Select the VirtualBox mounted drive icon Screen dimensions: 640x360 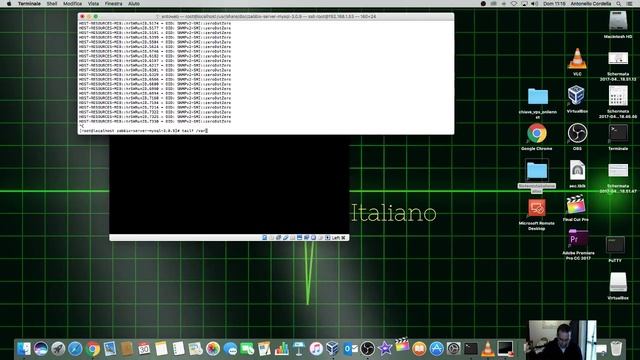pos(618,282)
